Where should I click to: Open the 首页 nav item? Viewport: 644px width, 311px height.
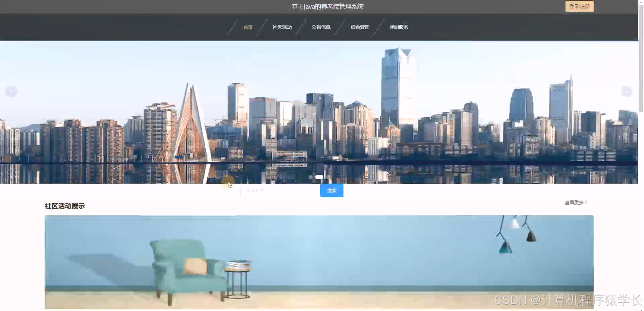(x=248, y=27)
